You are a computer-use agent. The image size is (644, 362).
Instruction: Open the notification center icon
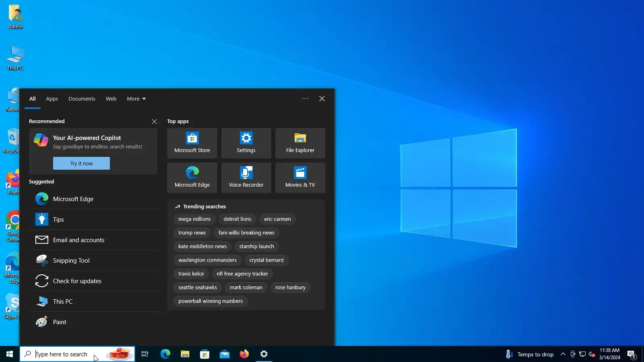[631, 354]
